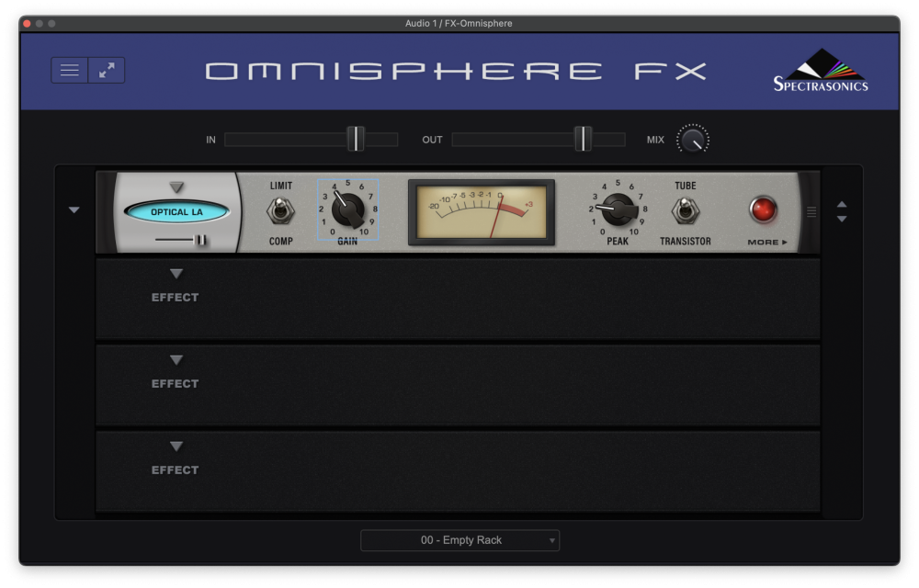The height and width of the screenshot is (588, 919).
Task: Click the Optical LA effect name
Action: 176,212
